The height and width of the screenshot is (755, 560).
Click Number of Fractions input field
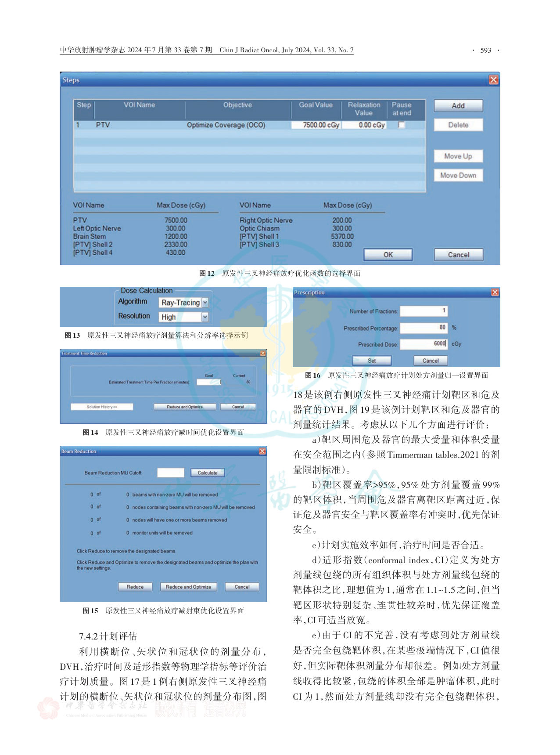coord(424,311)
